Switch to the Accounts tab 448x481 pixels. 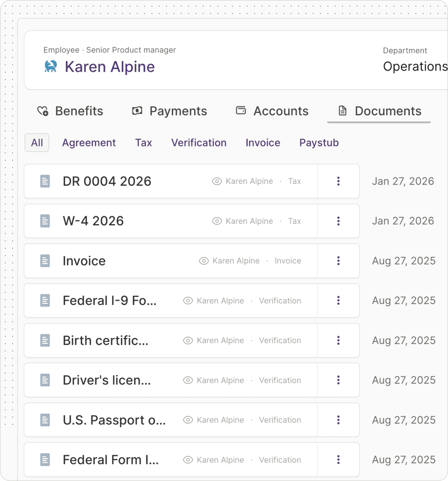(272, 111)
